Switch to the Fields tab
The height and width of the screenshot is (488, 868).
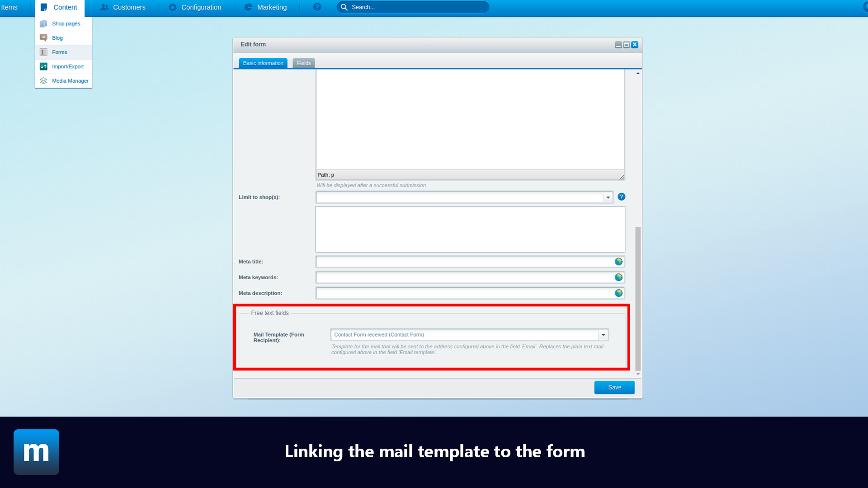(304, 63)
